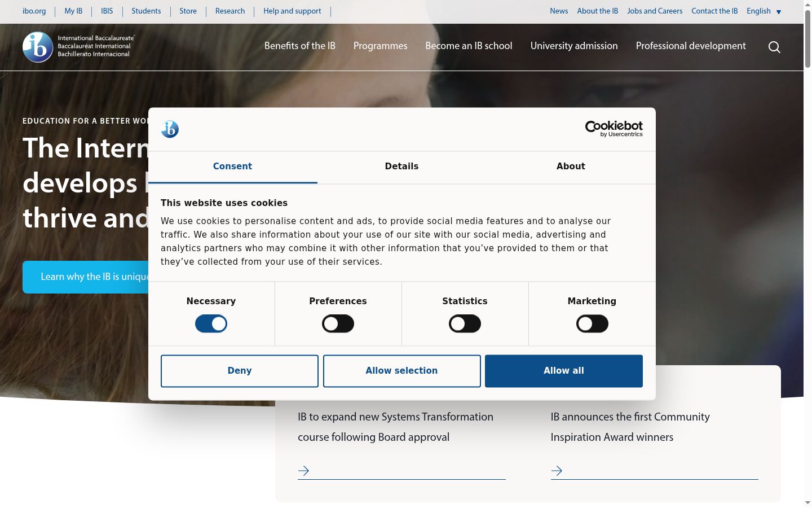The image size is (812, 508).
Task: Open Become an IB school menu
Action: point(469,46)
